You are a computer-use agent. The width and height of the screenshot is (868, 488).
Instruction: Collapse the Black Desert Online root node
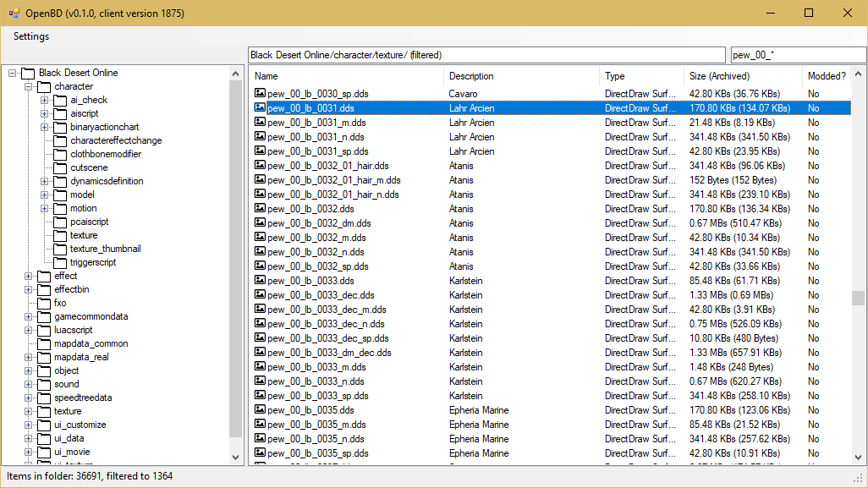[13, 73]
